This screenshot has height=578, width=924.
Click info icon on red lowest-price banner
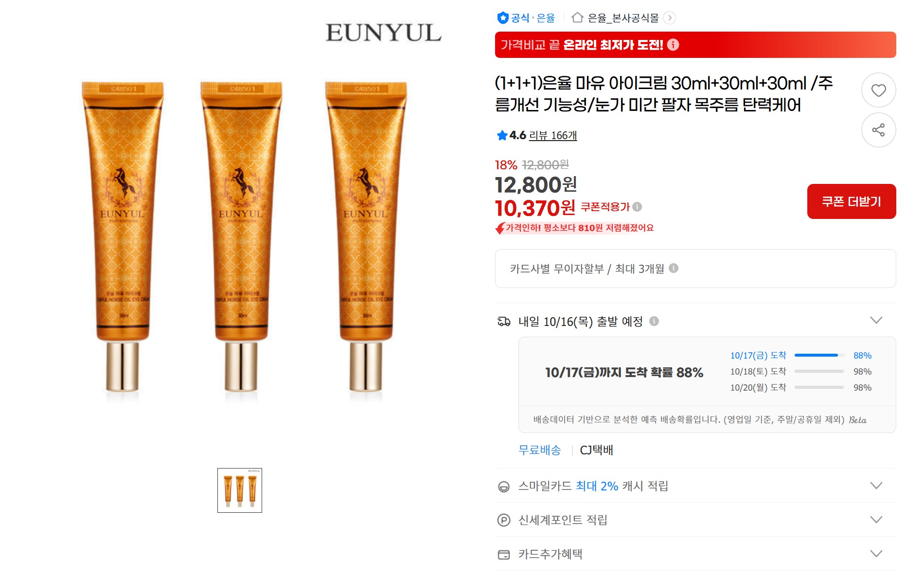673,45
